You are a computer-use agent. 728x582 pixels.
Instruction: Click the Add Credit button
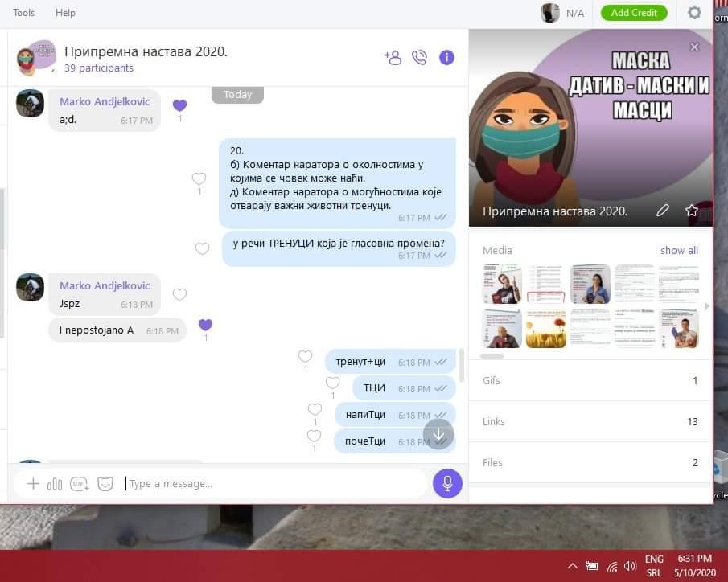click(x=634, y=13)
